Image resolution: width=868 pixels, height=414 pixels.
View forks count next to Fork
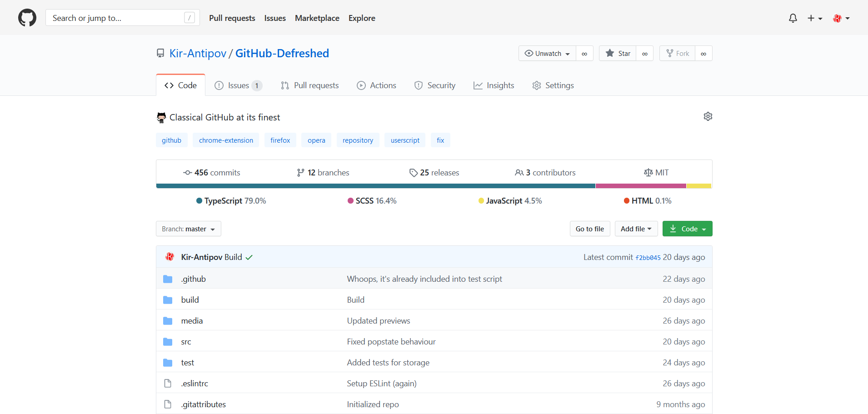703,53
